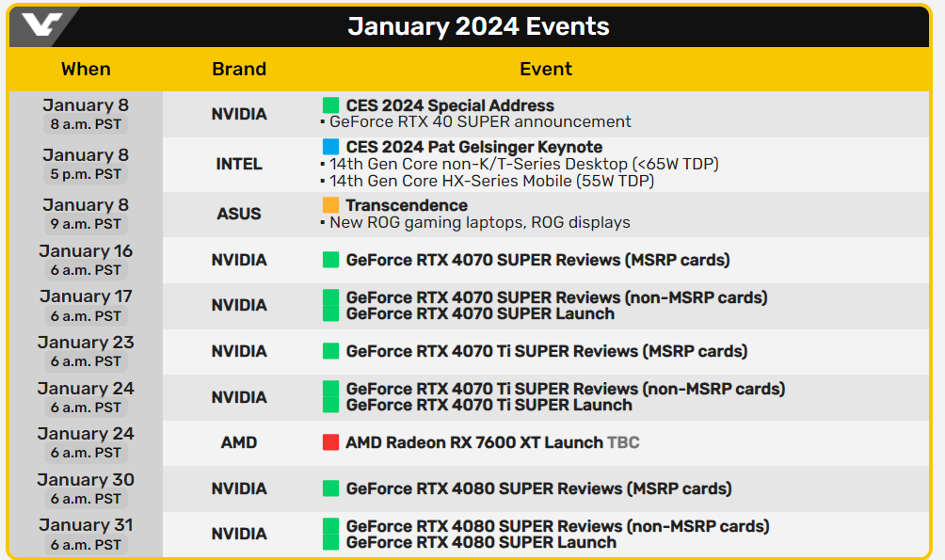The image size is (945, 560).
Task: Select 'GeForce RTX 4080 SUPER Launch' text
Action: [x=481, y=542]
